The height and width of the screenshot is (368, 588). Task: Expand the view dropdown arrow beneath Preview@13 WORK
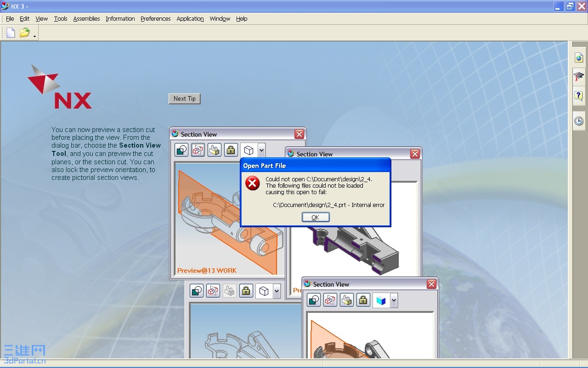pyautogui.click(x=277, y=291)
